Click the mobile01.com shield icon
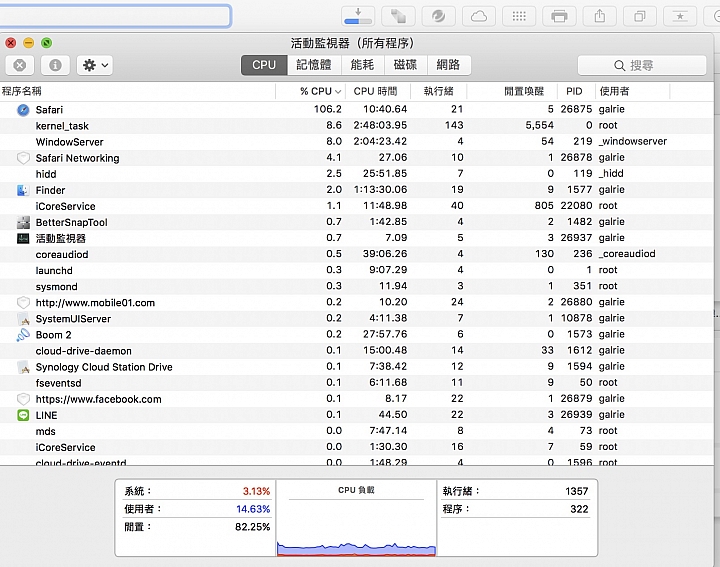720x567 pixels. pos(23,303)
